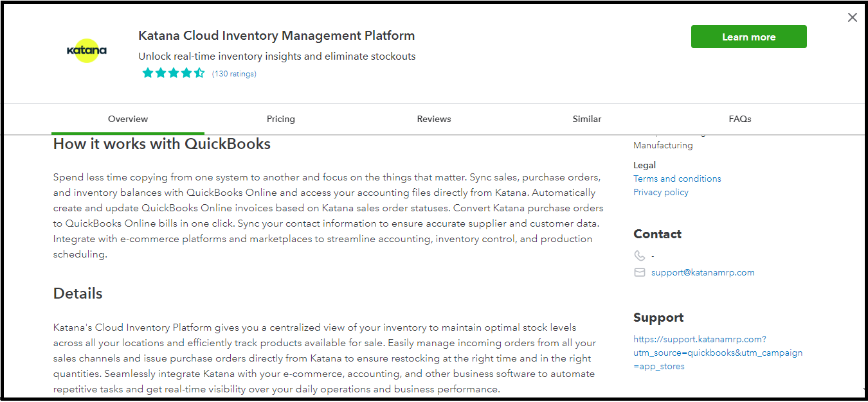
Task: Open the support.katanamrp.com support URL
Action: click(x=718, y=353)
